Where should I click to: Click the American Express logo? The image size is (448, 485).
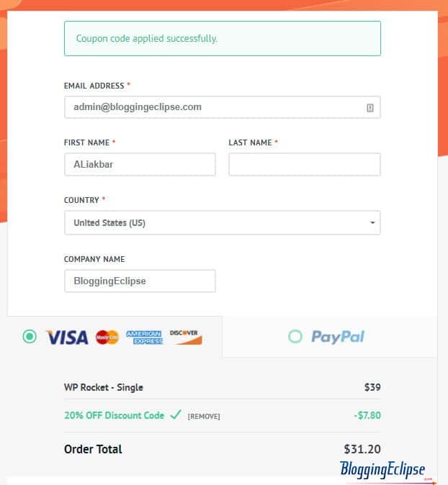[x=144, y=337]
